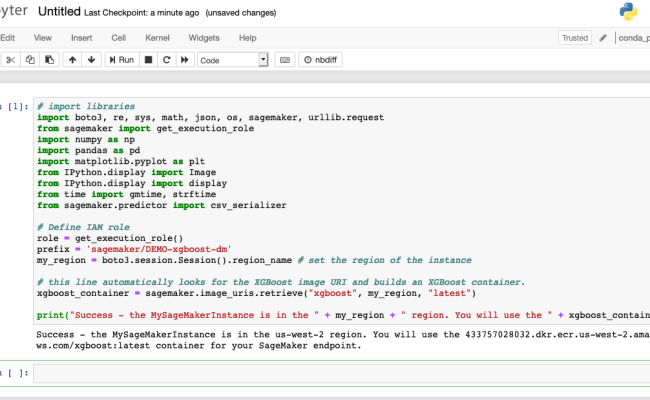
Task: Open the Kernel menu
Action: (157, 38)
